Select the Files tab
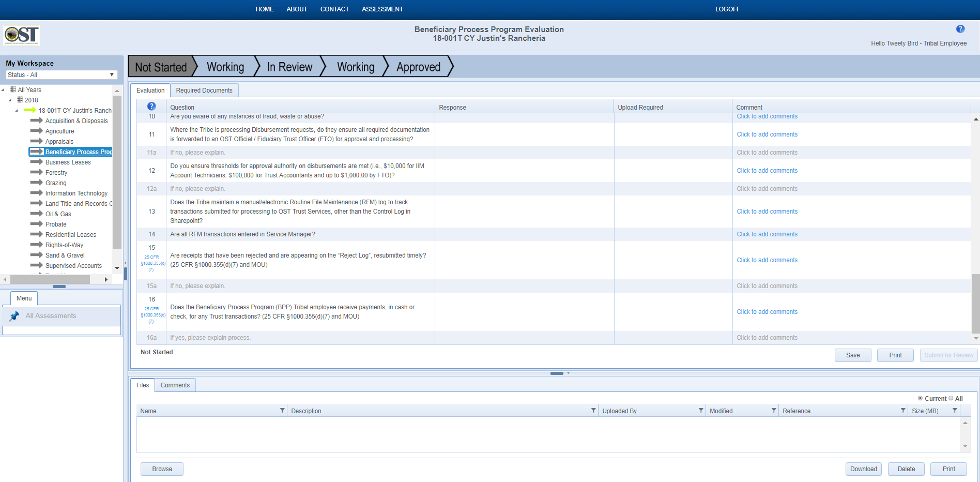The height and width of the screenshot is (482, 980). [x=143, y=385]
